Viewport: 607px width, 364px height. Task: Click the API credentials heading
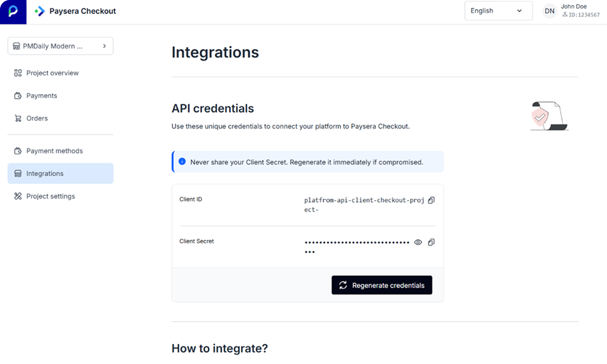[212, 109]
